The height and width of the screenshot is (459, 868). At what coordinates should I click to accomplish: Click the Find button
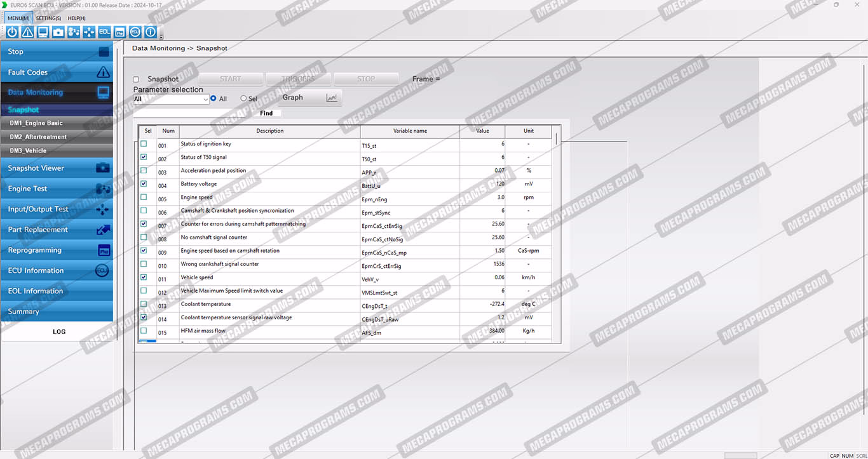266,114
